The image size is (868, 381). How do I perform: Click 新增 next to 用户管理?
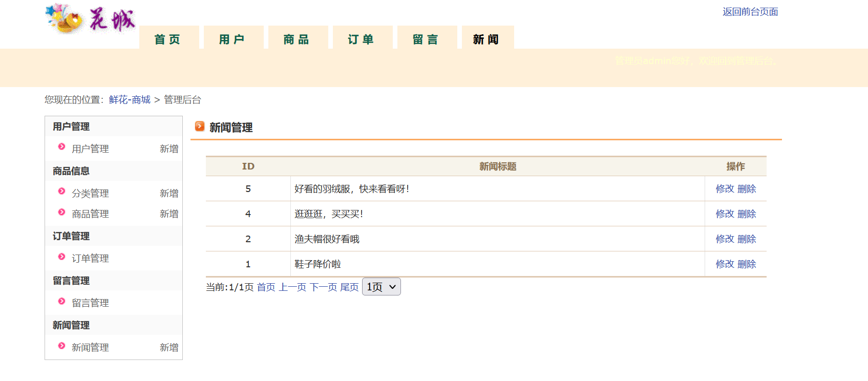[x=169, y=149]
